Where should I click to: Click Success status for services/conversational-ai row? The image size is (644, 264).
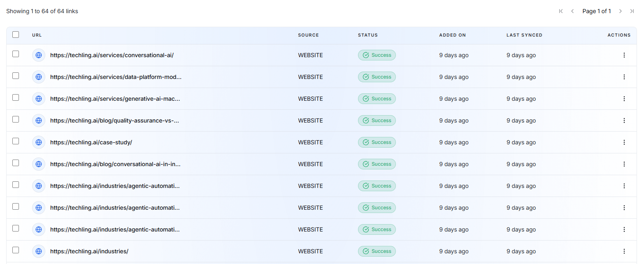377,55
